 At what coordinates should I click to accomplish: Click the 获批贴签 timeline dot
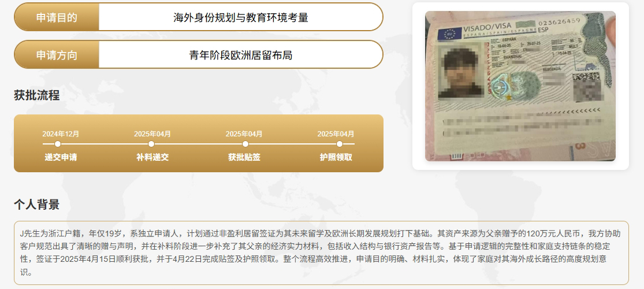[x=245, y=144]
